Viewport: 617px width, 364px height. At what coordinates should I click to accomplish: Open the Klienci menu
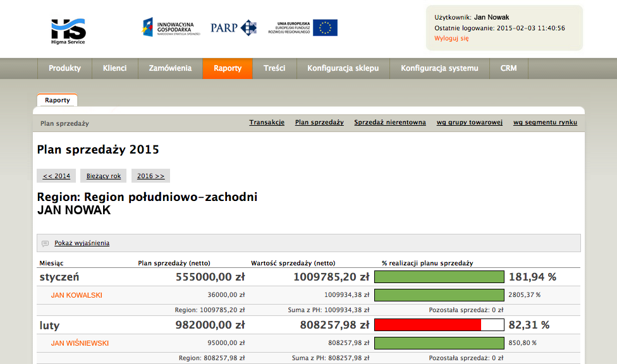[x=114, y=68]
